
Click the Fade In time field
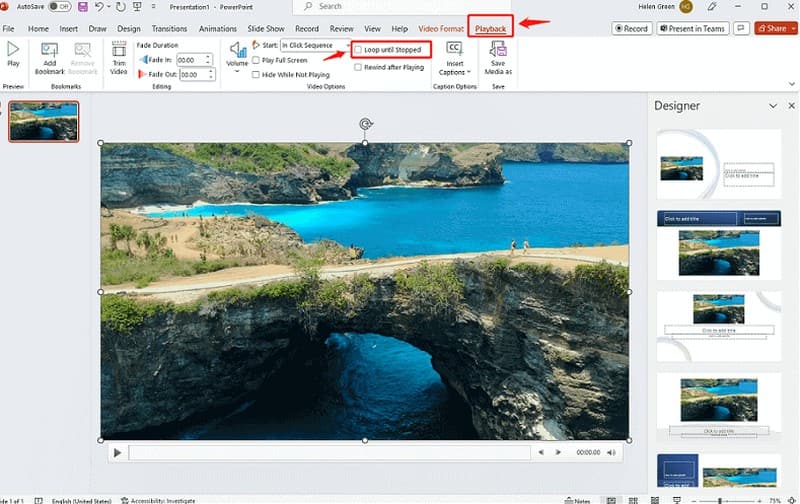190,60
